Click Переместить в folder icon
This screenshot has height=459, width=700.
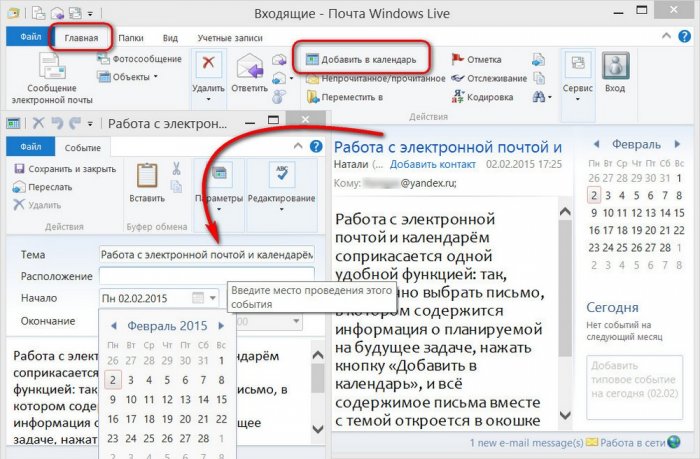[313, 97]
